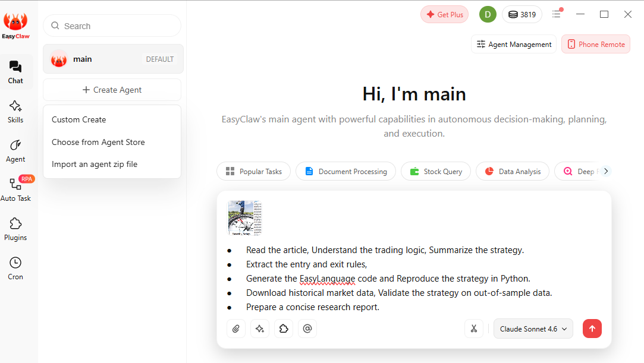Focus the Search field
This screenshot has width=644, height=363.
click(x=112, y=26)
